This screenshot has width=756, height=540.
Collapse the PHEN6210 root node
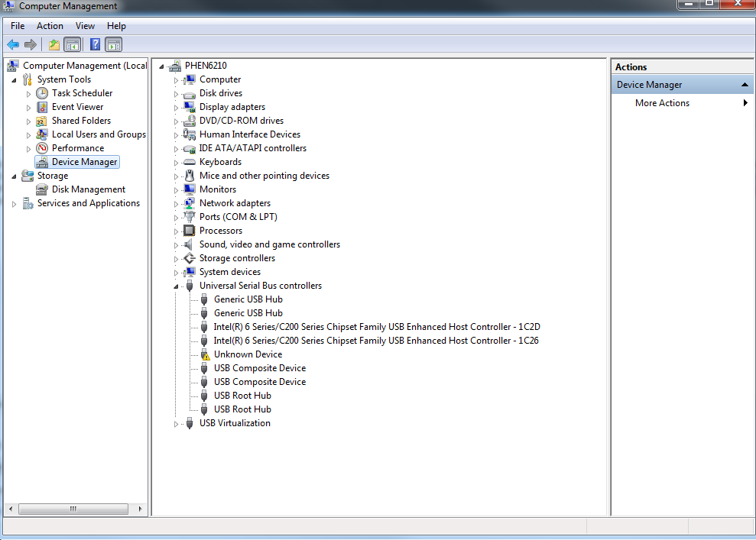point(161,66)
